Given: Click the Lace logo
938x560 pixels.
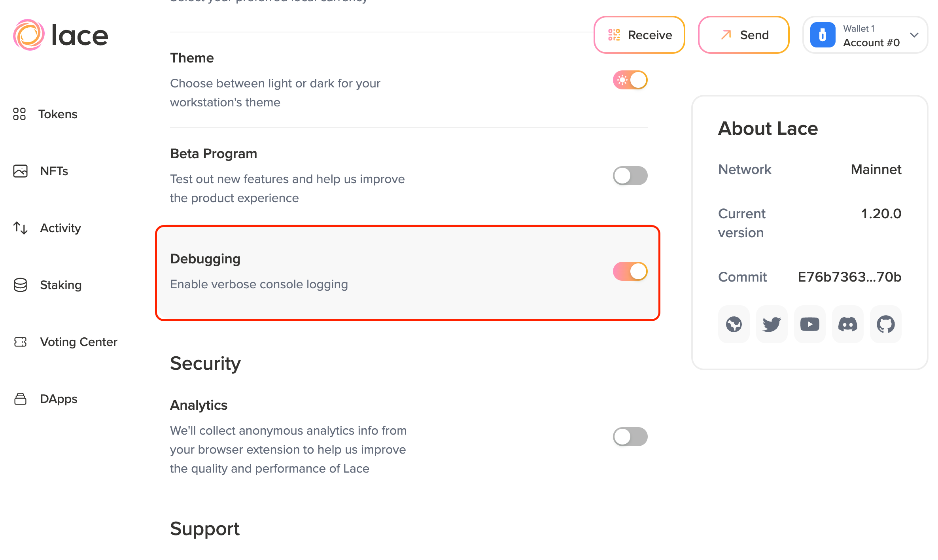Looking at the screenshot, I should click(61, 35).
